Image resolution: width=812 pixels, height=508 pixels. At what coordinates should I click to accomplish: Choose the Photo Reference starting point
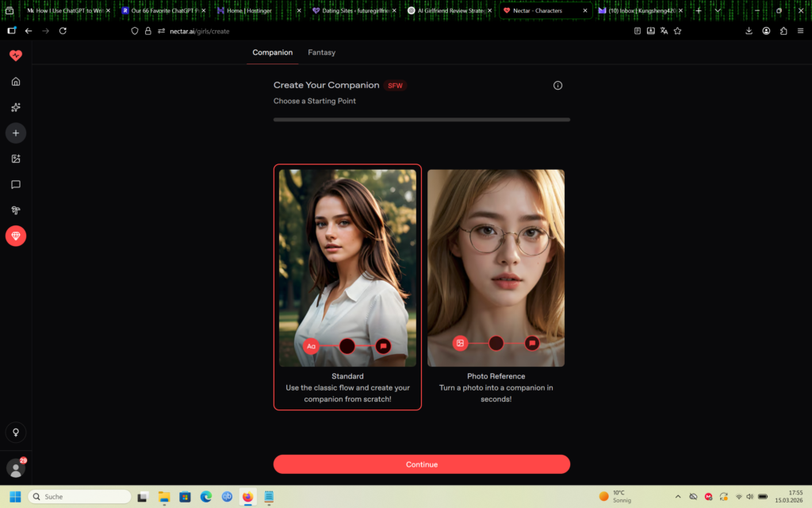496,287
